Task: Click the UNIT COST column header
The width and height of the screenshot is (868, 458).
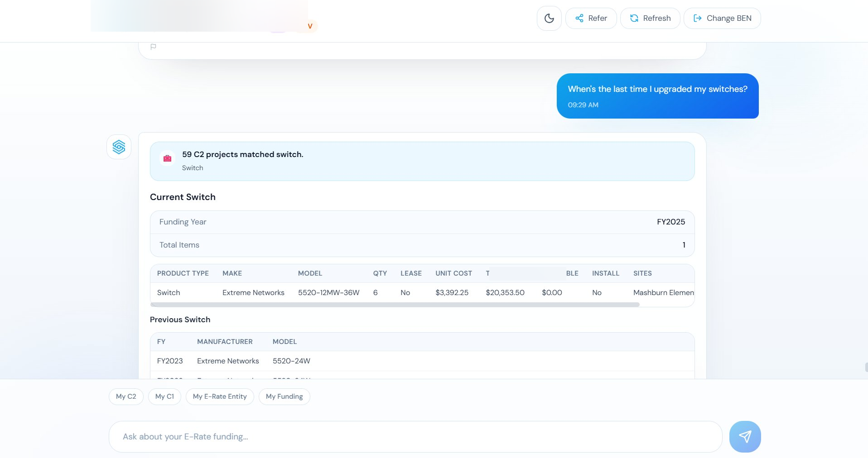Action: [453, 273]
